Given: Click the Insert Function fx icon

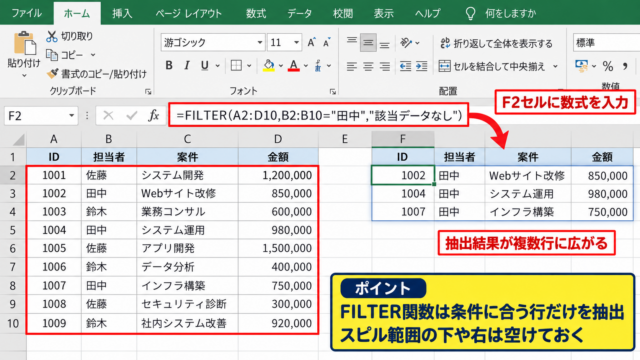Looking at the screenshot, I should [x=153, y=116].
